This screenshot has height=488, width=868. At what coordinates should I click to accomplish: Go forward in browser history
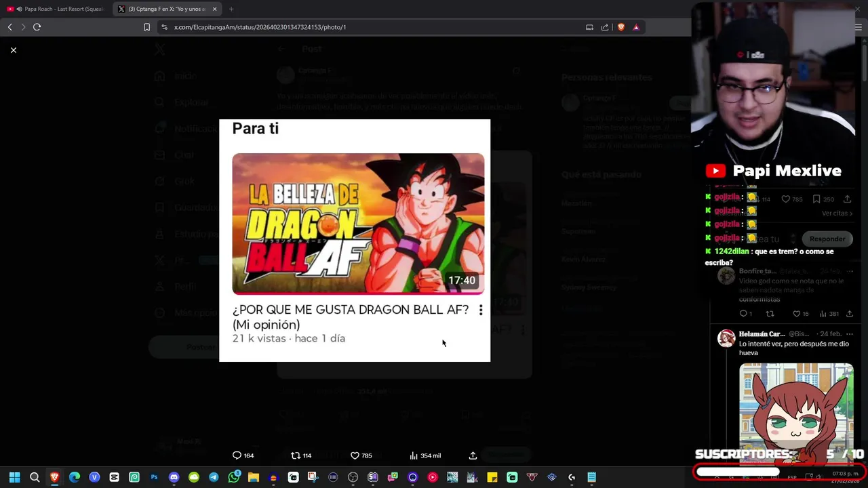[22, 27]
